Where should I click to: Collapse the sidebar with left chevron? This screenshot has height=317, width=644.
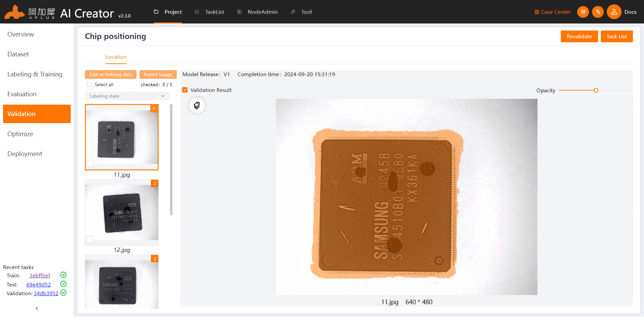click(37, 308)
